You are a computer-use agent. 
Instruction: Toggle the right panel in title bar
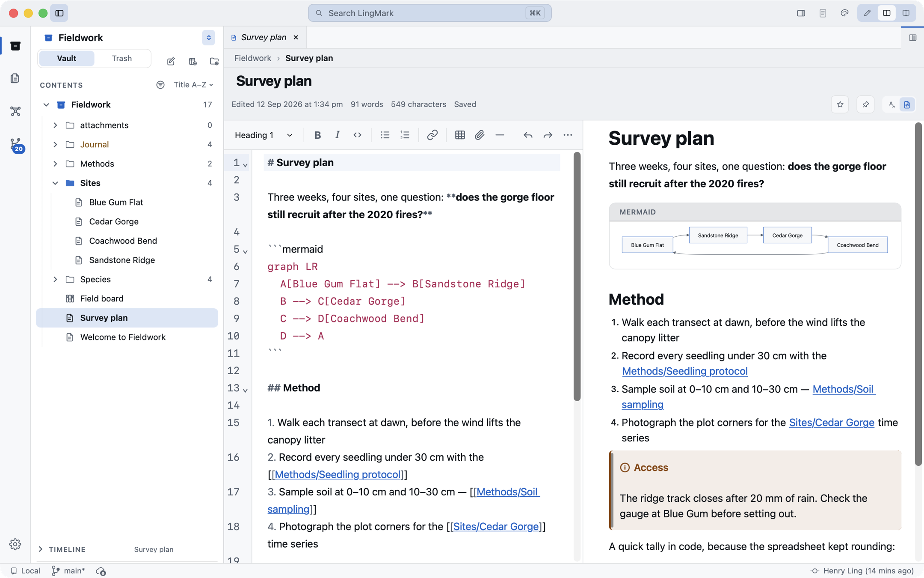801,13
